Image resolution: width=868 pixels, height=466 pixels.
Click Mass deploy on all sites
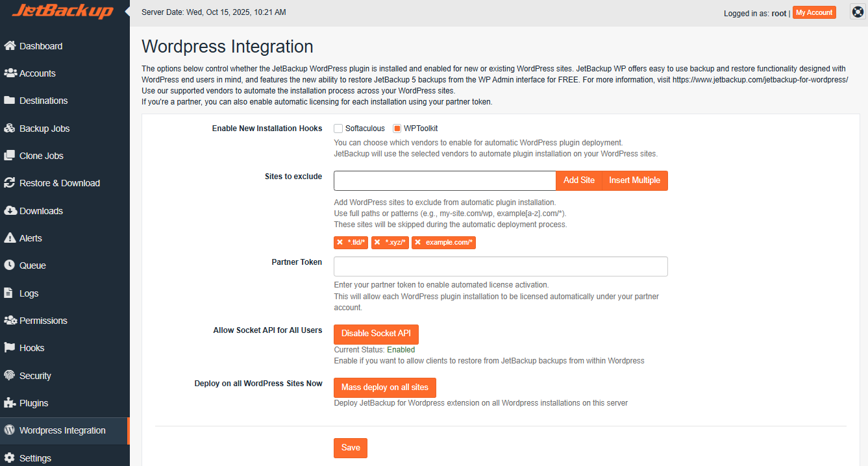(384, 387)
